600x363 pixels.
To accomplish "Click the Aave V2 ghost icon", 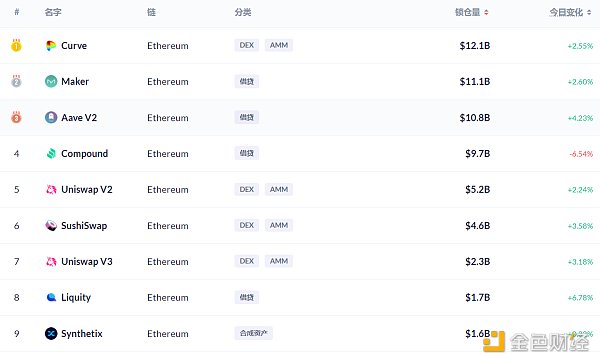I will (51, 117).
